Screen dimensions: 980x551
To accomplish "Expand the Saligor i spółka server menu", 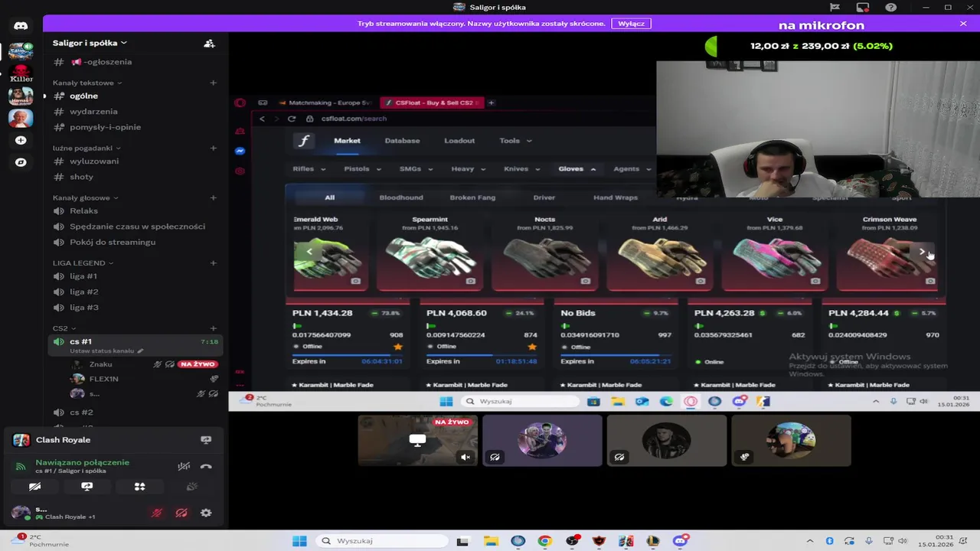I will [x=90, y=43].
